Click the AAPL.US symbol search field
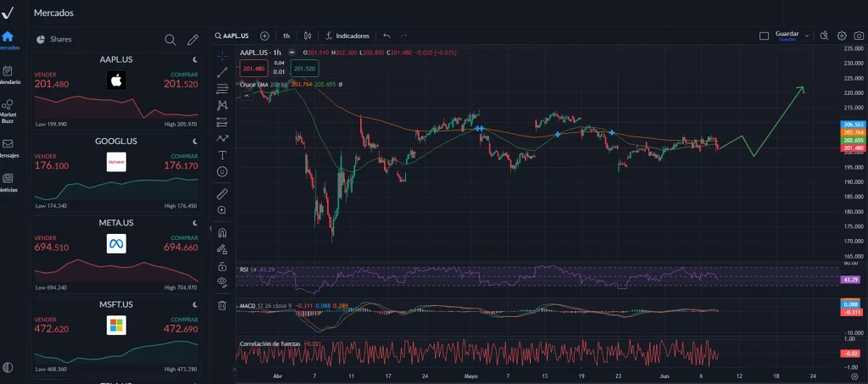 pos(232,36)
